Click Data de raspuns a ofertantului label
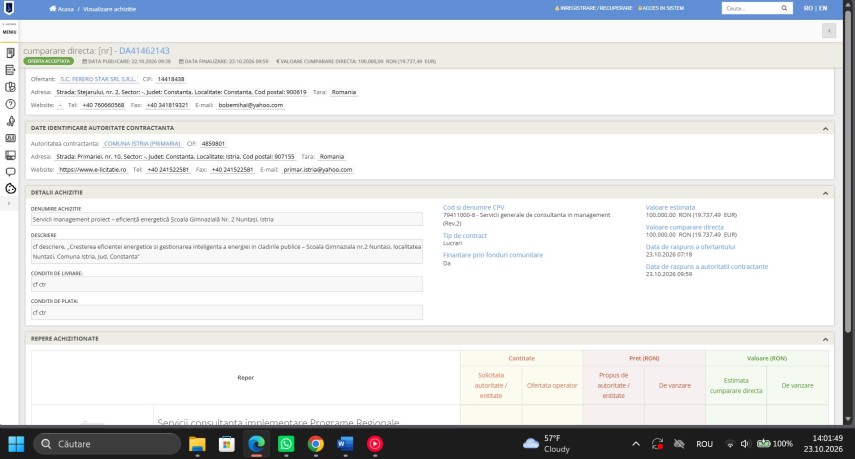855x459 pixels. 690,247
